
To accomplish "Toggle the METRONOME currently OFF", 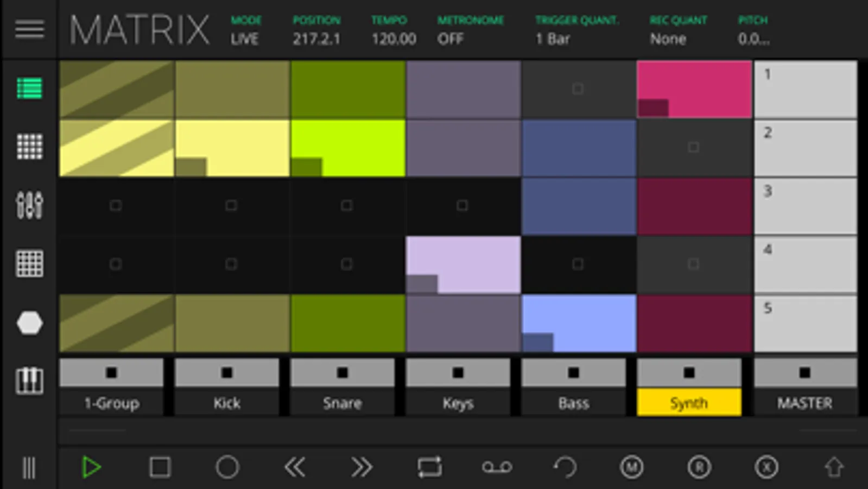I will [470, 30].
